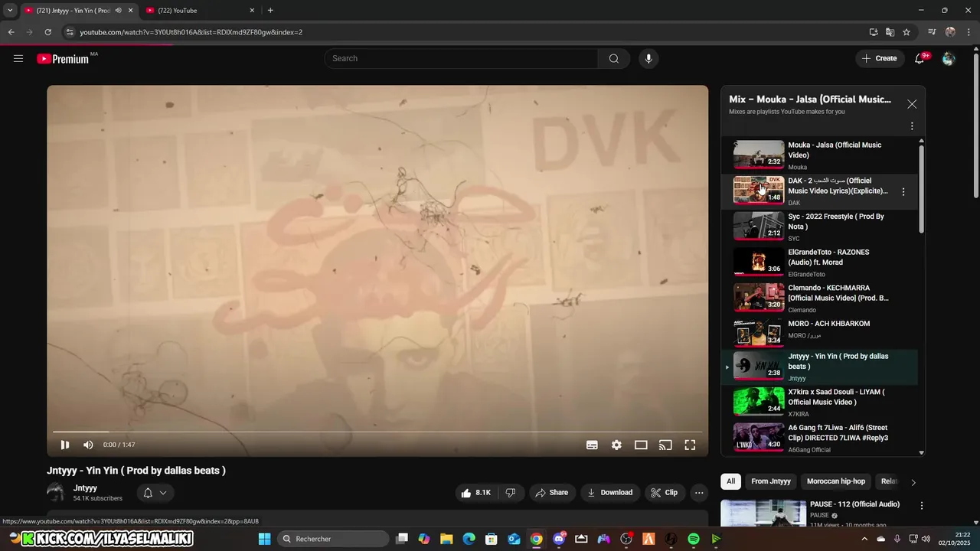Focus the YouTube search field

(x=461, y=58)
